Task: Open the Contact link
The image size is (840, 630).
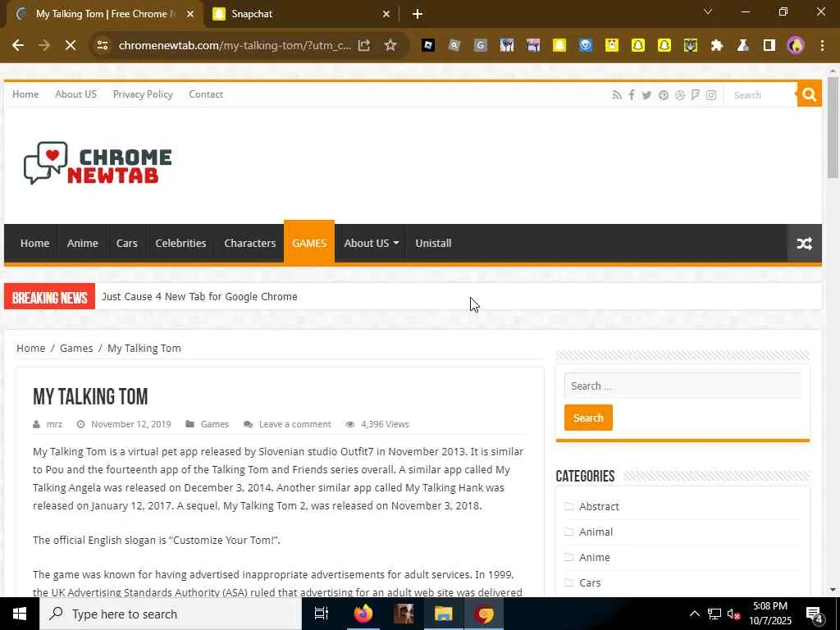Action: (206, 94)
